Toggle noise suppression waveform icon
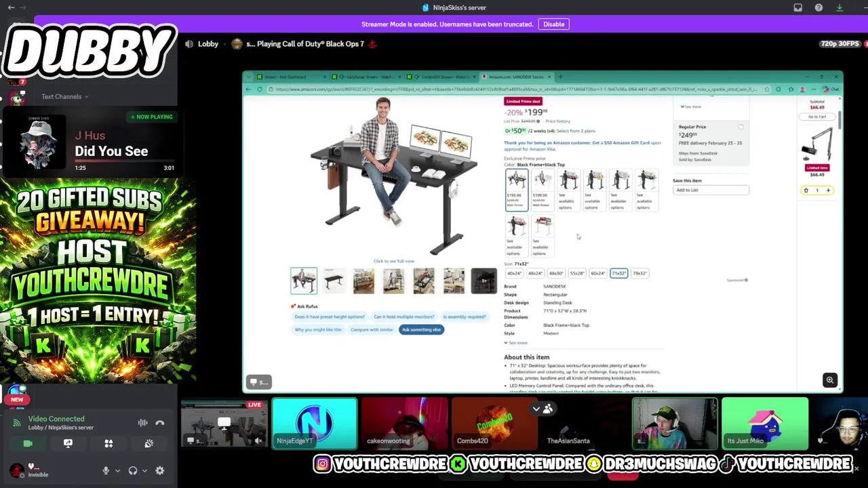The image size is (868, 488). 142,423
